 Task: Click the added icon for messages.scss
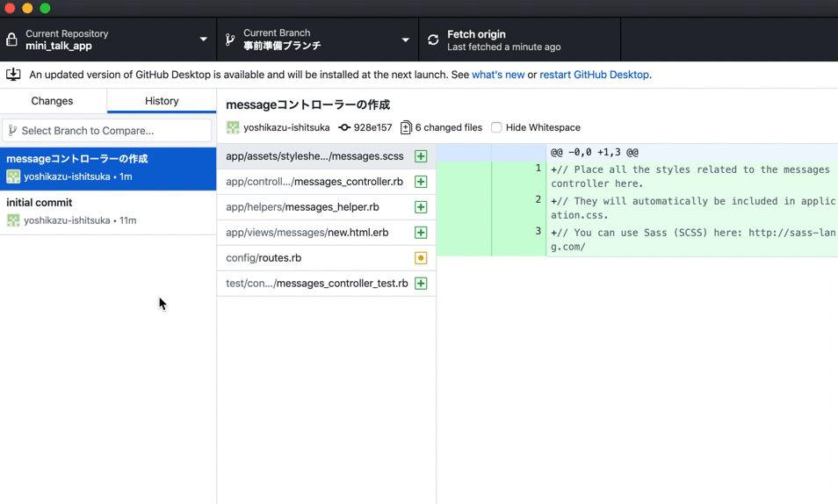coord(421,156)
